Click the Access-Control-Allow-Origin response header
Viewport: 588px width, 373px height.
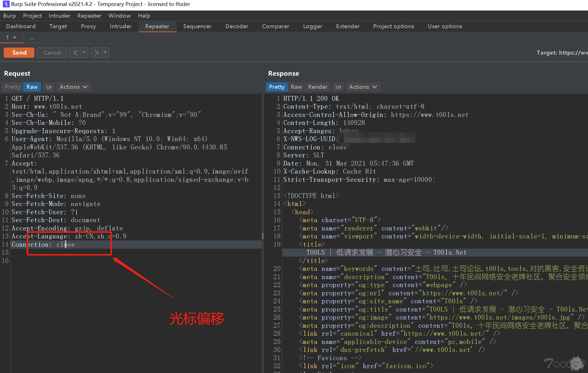point(376,115)
